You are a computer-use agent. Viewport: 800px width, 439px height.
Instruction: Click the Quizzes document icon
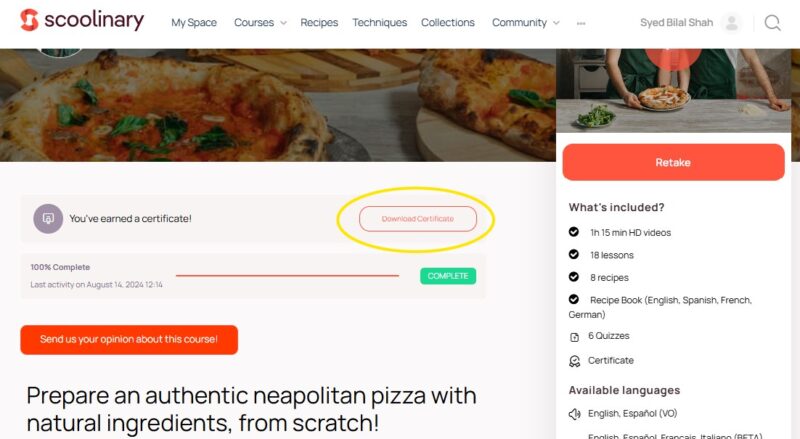(574, 337)
